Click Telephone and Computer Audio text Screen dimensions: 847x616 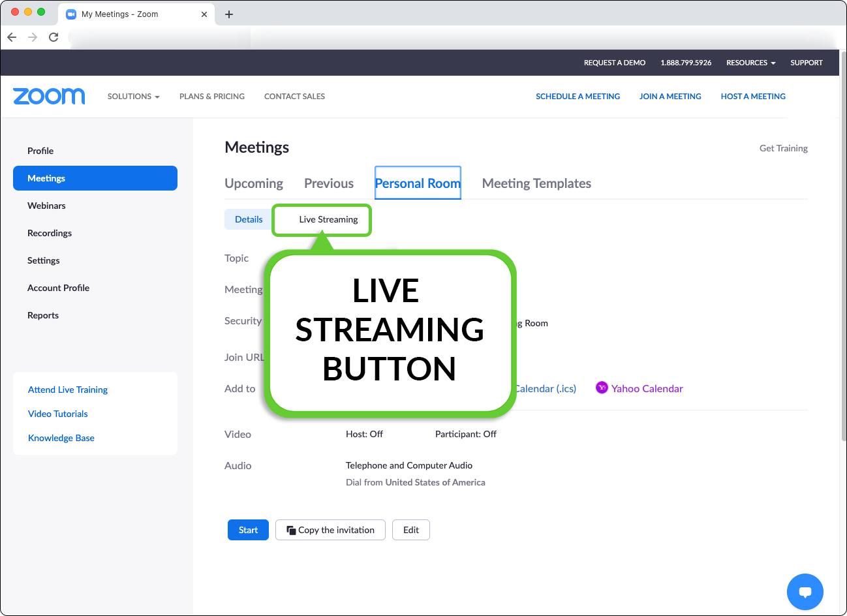click(409, 465)
